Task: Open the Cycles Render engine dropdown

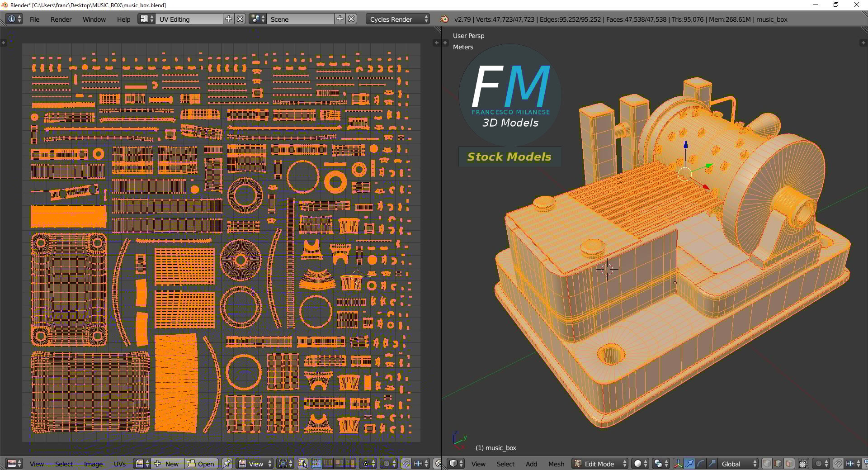Action: [x=398, y=19]
